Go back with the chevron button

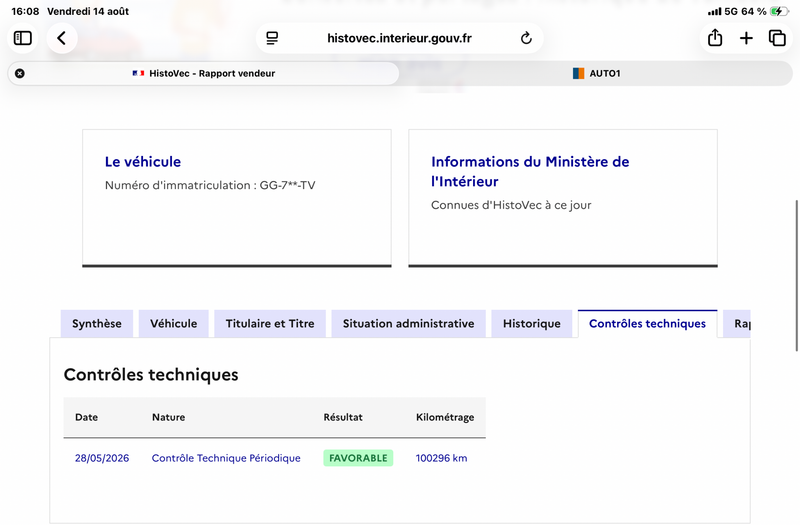(62, 38)
